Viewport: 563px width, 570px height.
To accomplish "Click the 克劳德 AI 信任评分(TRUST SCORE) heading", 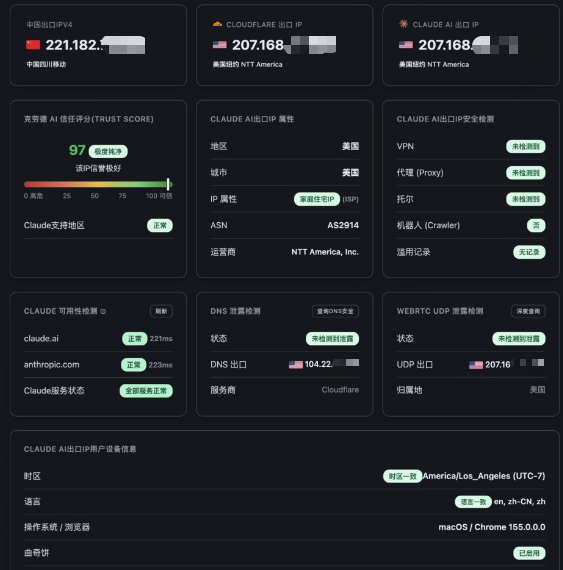I will [89, 119].
